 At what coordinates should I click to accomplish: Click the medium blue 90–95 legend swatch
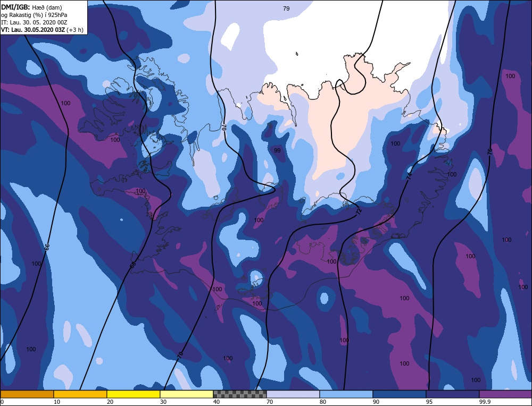point(400,394)
